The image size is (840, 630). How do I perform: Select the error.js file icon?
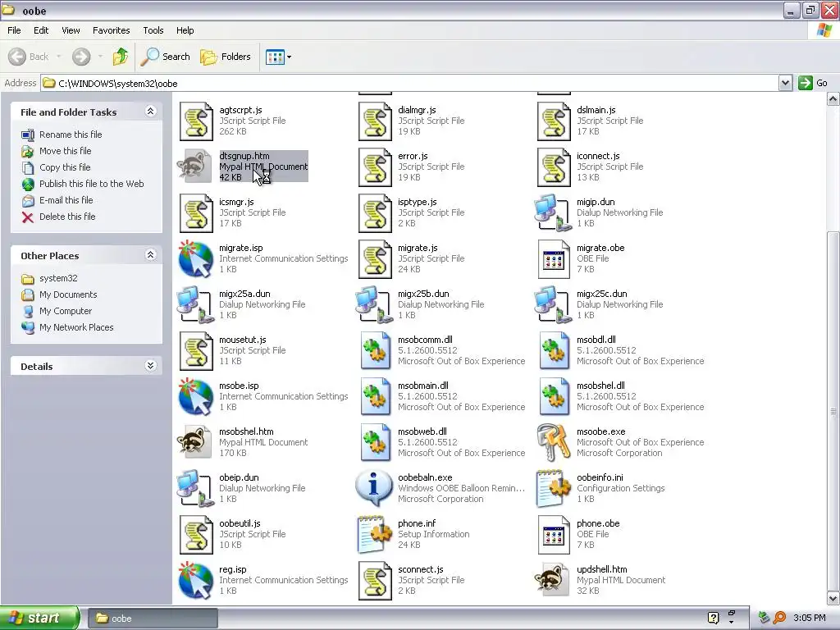375,167
